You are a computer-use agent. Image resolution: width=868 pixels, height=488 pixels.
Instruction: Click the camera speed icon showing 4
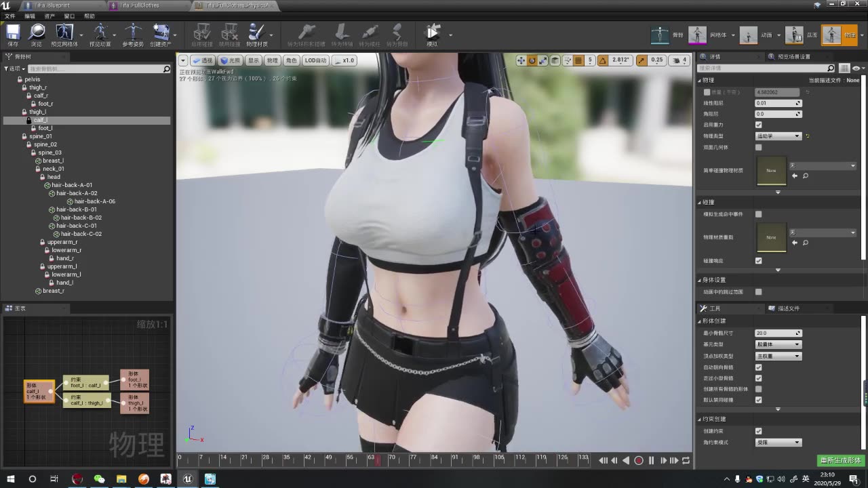[x=679, y=60]
